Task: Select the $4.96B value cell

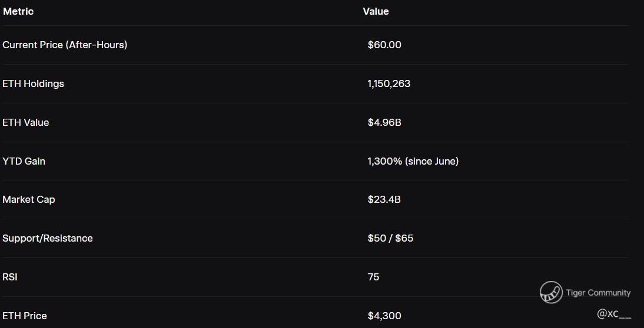Action: click(384, 122)
